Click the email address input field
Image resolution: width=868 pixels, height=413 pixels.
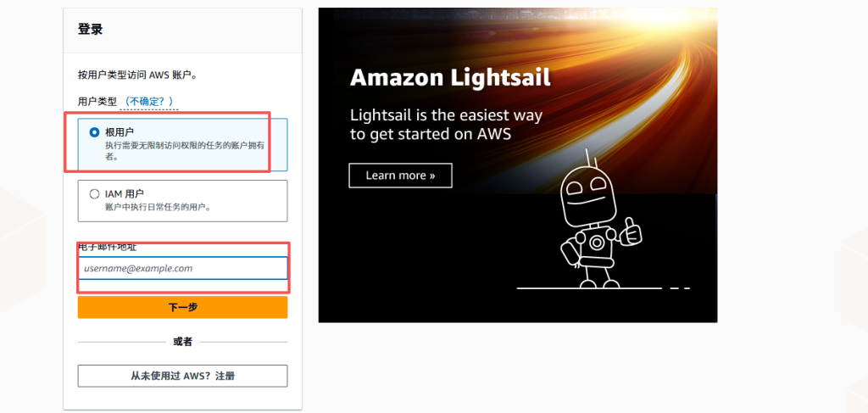pos(183,268)
